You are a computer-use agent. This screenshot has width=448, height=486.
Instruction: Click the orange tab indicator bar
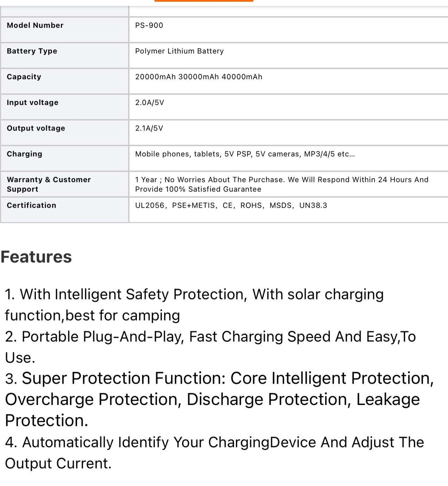click(204, 1)
